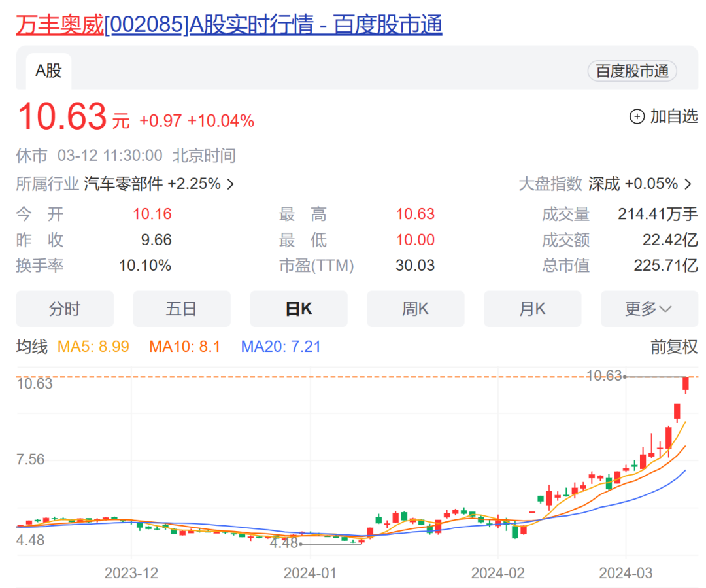The image size is (706, 588).
Task: Click the +10.04% change percentage
Action: 221,121
